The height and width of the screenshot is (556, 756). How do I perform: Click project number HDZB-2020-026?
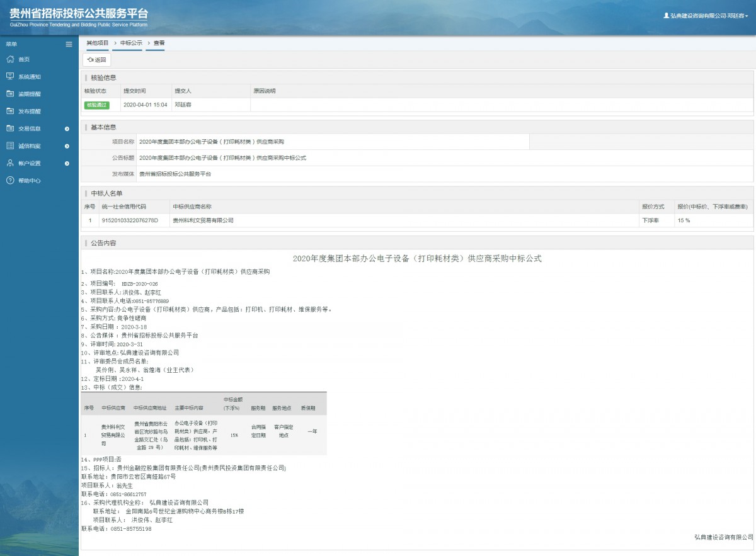(140, 284)
